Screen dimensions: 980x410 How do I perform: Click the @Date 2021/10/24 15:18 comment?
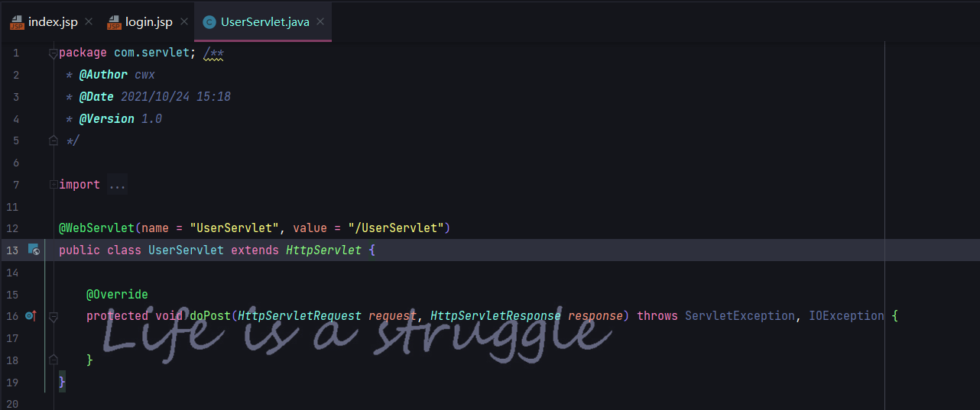pyautogui.click(x=148, y=97)
